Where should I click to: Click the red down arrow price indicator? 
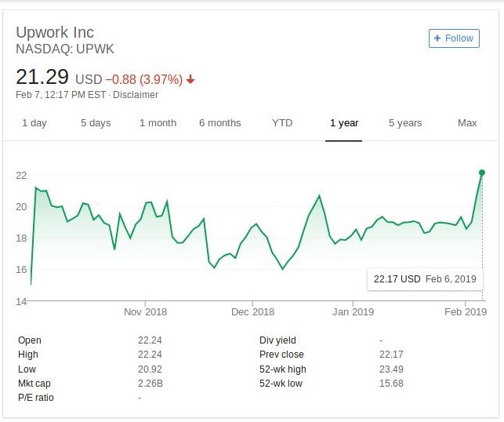pyautogui.click(x=190, y=79)
